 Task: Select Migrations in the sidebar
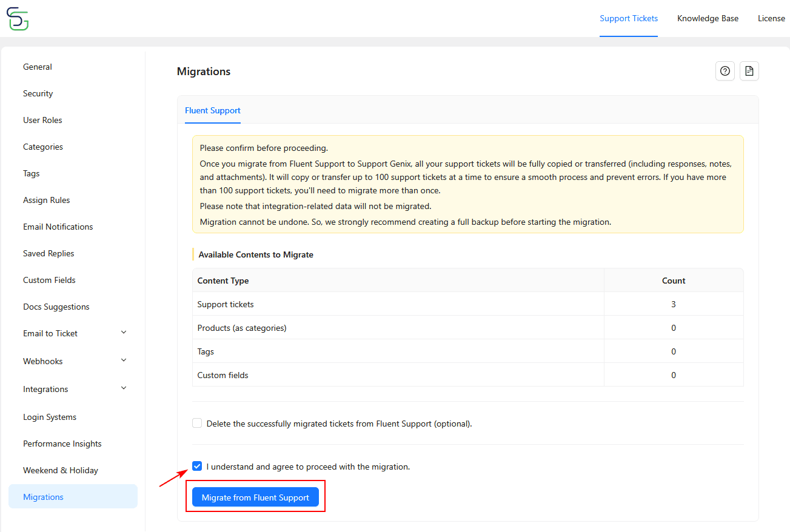pos(73,497)
